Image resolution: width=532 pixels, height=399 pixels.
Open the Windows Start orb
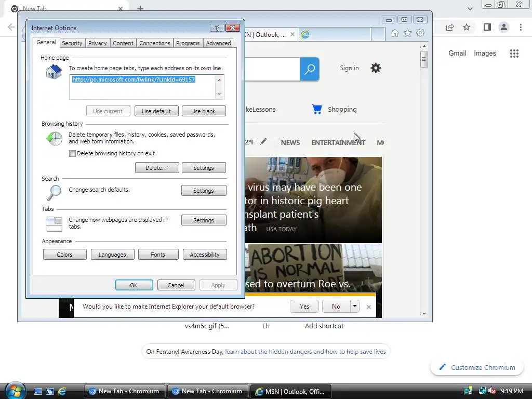[15, 391]
